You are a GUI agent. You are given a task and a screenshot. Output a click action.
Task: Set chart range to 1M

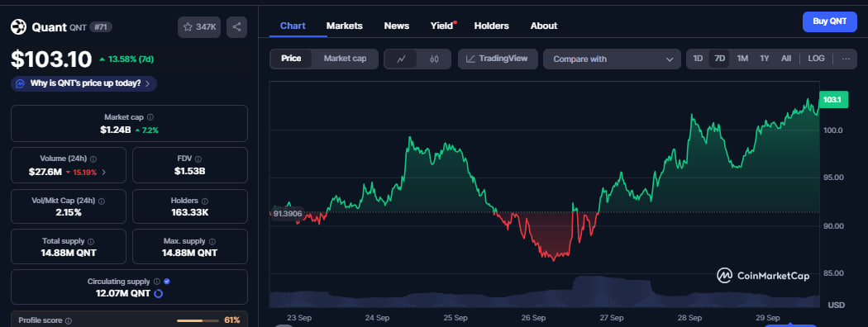coord(742,59)
